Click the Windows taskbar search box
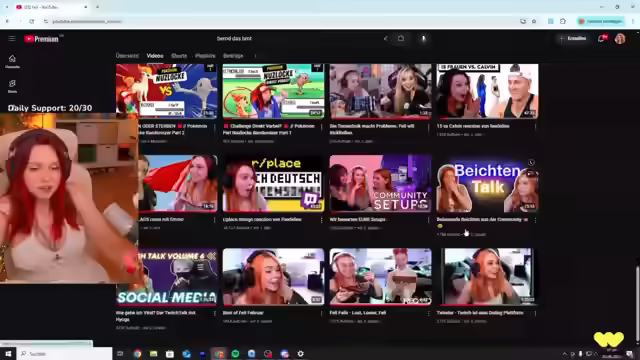This screenshot has height=360, width=640. [x=64, y=353]
